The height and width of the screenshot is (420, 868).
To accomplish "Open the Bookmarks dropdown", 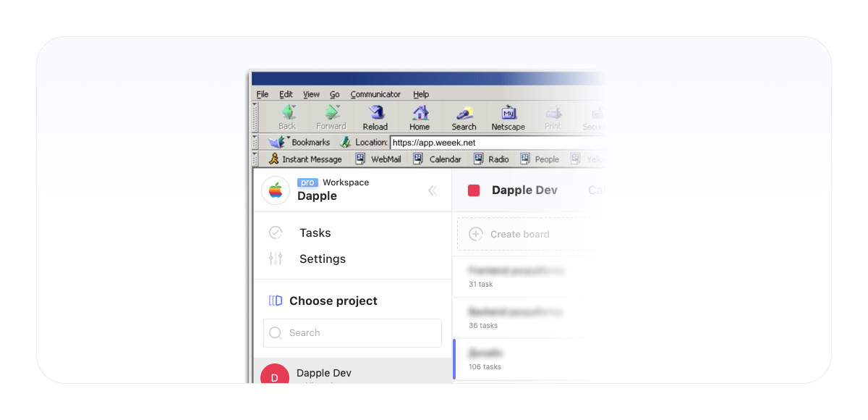I will click(300, 143).
